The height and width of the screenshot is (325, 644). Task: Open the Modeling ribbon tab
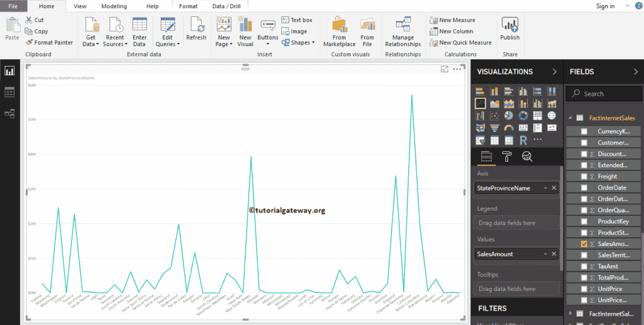(114, 6)
